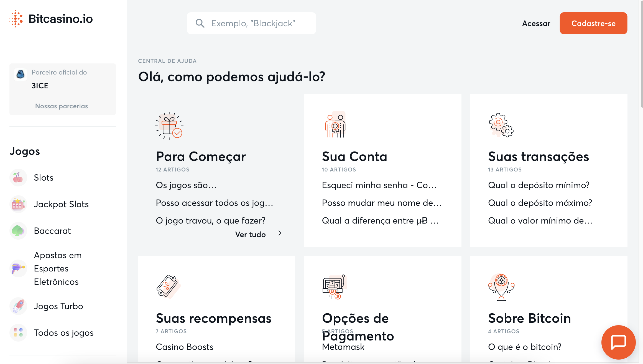Viewport: 643px width, 364px height.
Task: Focus the search field Exemplo Blackjack
Action: (251, 23)
